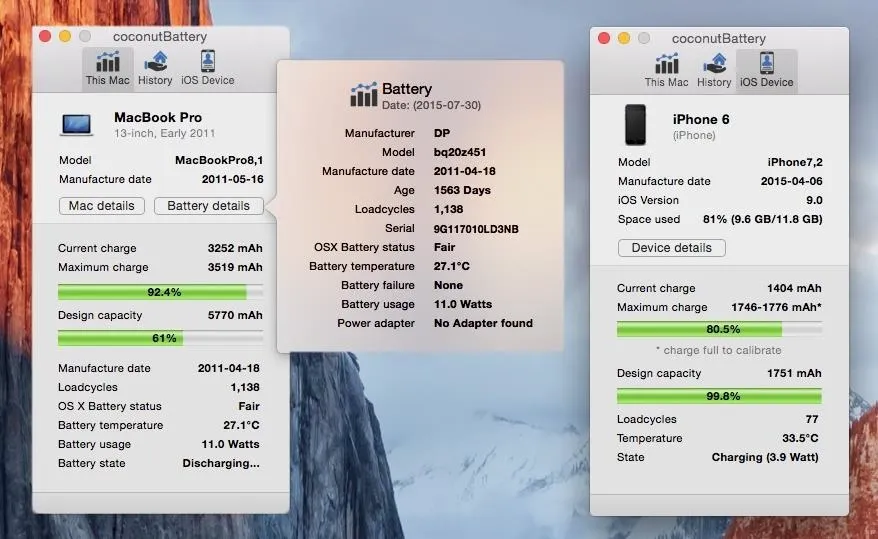The image size is (878, 539).
Task: Click the Battery title in the popover
Action: (407, 89)
